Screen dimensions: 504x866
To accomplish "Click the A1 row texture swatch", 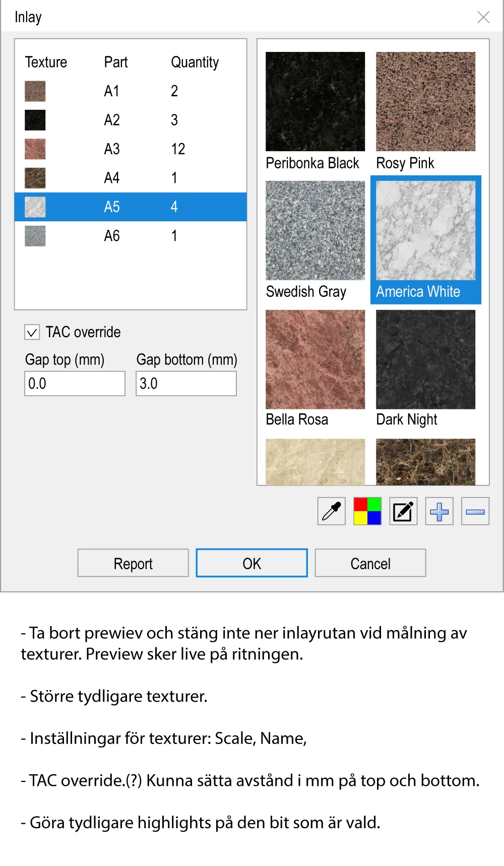I will click(35, 91).
